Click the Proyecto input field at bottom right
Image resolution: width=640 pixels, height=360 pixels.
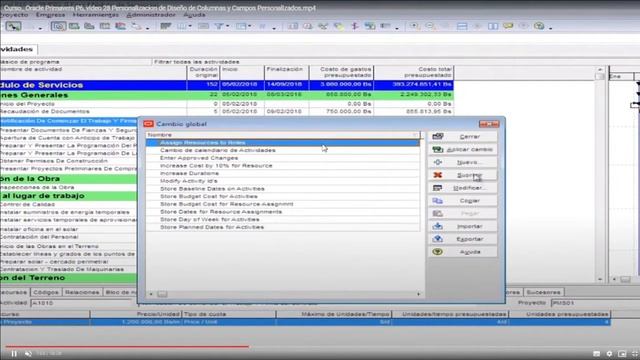pyautogui.click(x=595, y=303)
